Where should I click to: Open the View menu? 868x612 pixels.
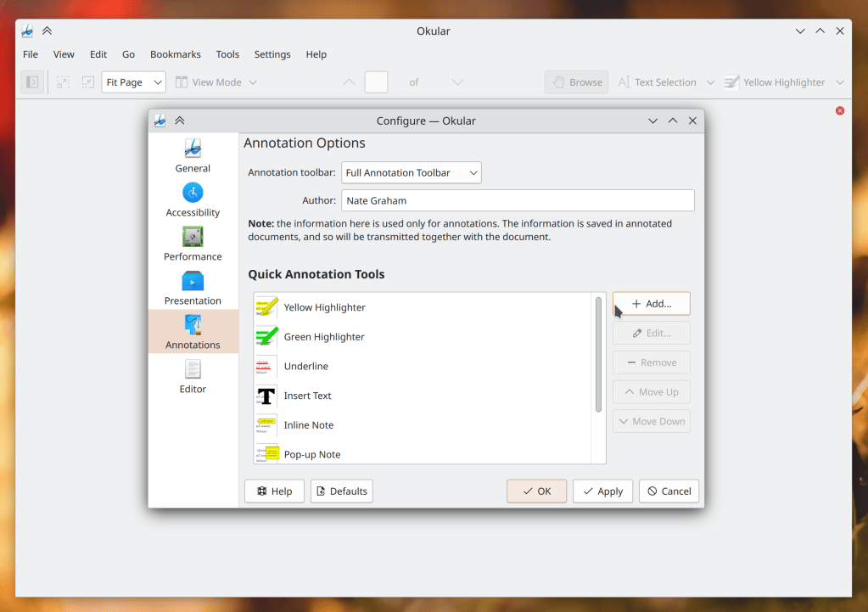point(64,54)
